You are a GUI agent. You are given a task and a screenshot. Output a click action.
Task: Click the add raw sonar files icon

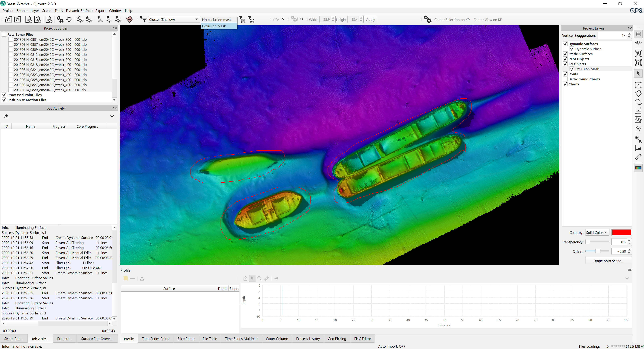coord(28,19)
